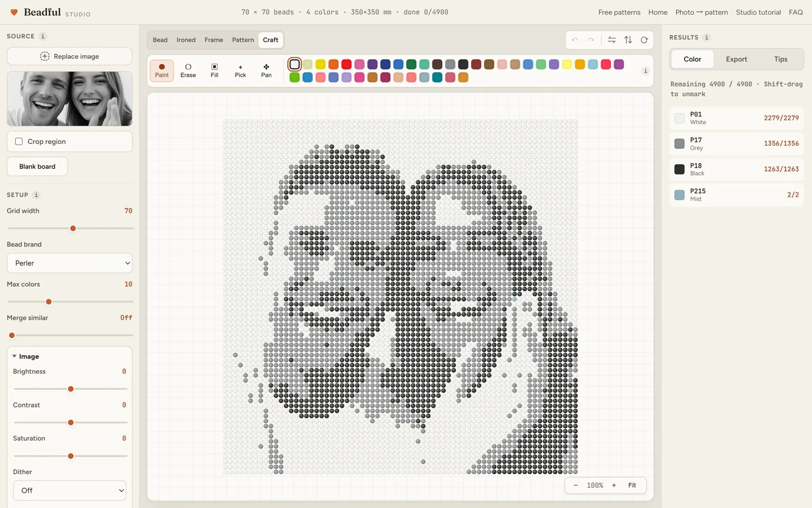Flip the pattern horizontally
This screenshot has height=508, width=812.
pos(612,40)
